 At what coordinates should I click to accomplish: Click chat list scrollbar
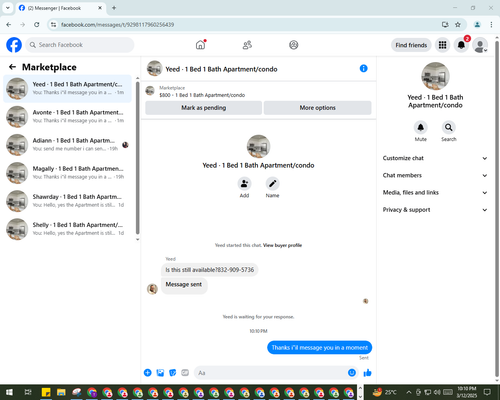137,157
